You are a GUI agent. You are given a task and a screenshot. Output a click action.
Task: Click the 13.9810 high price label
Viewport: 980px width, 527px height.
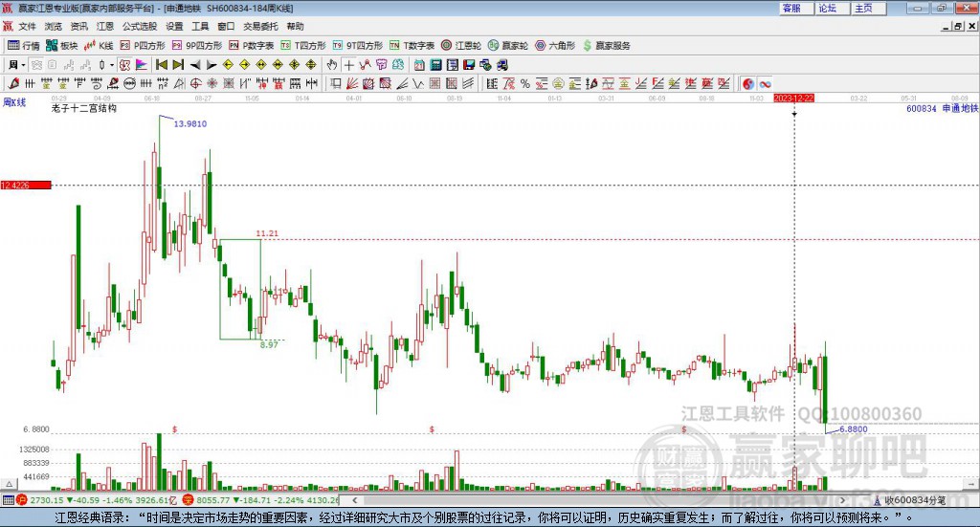tap(190, 123)
